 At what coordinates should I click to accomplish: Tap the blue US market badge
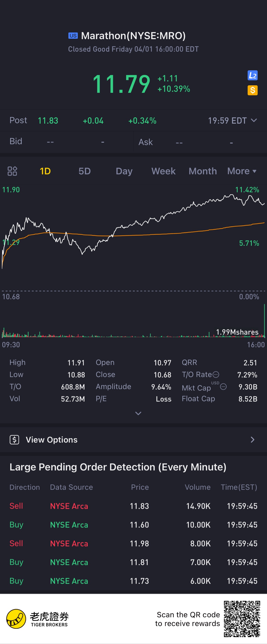(73, 36)
